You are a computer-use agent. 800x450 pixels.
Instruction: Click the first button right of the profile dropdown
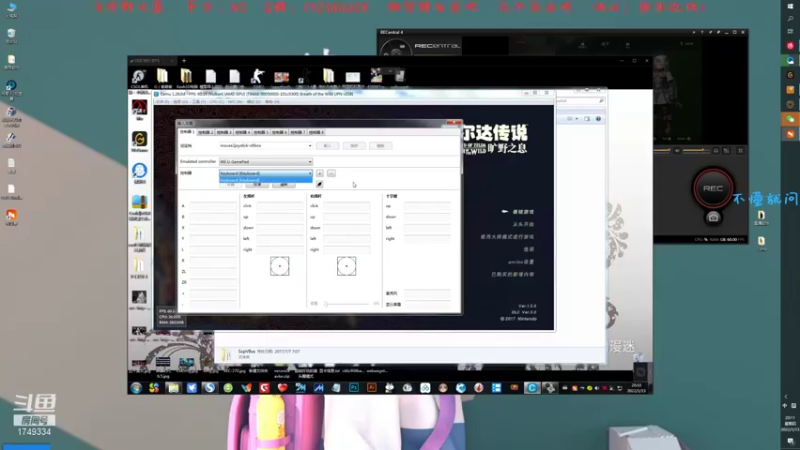327,146
